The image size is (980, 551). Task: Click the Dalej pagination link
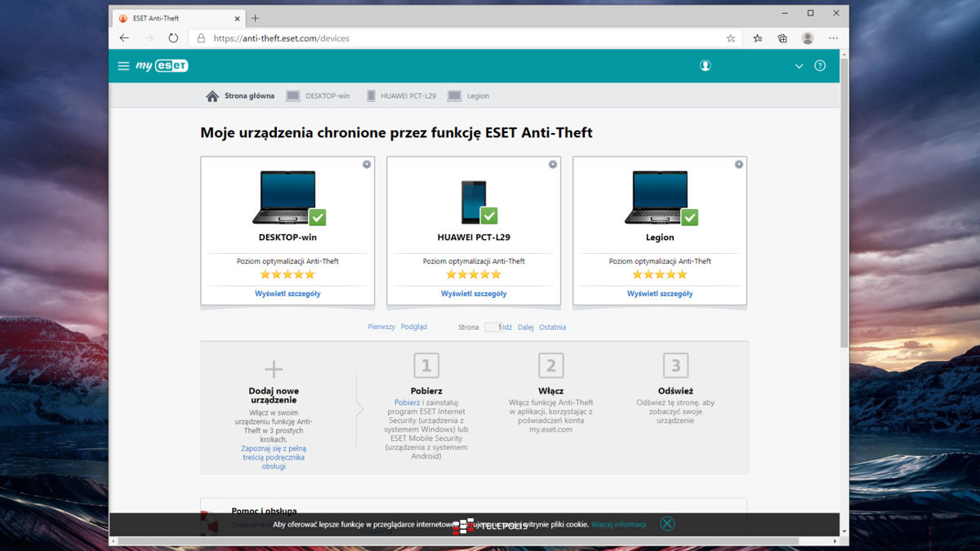click(x=525, y=327)
